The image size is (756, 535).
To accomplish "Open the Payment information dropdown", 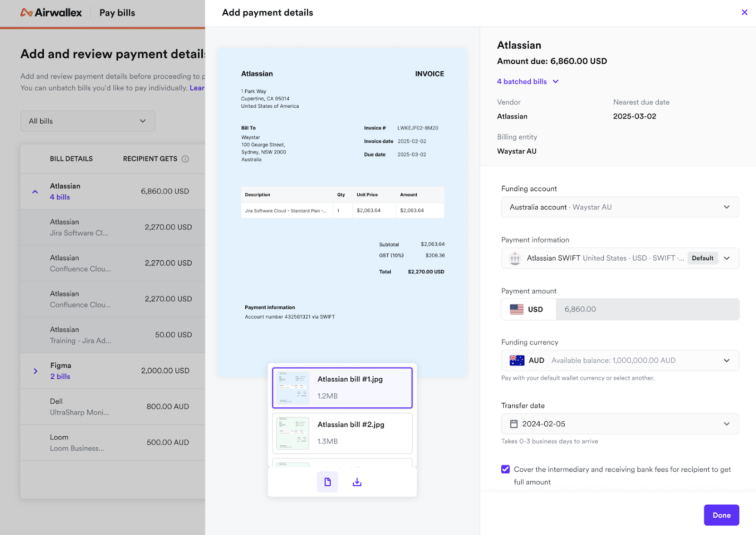I will [620, 258].
